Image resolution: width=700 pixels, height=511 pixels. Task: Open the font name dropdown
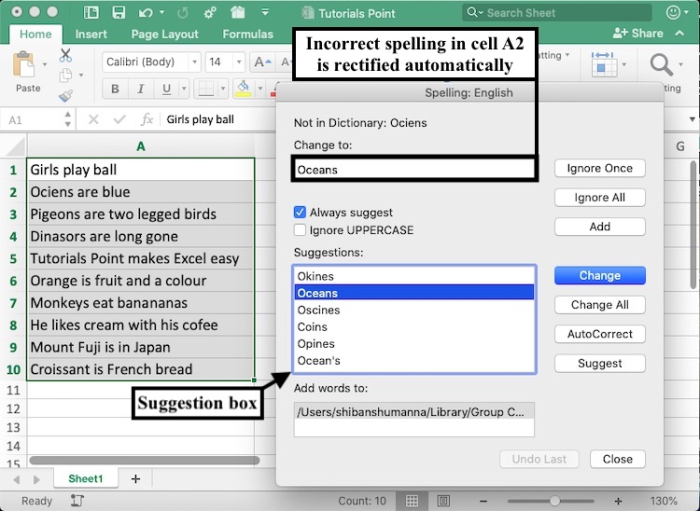194,62
